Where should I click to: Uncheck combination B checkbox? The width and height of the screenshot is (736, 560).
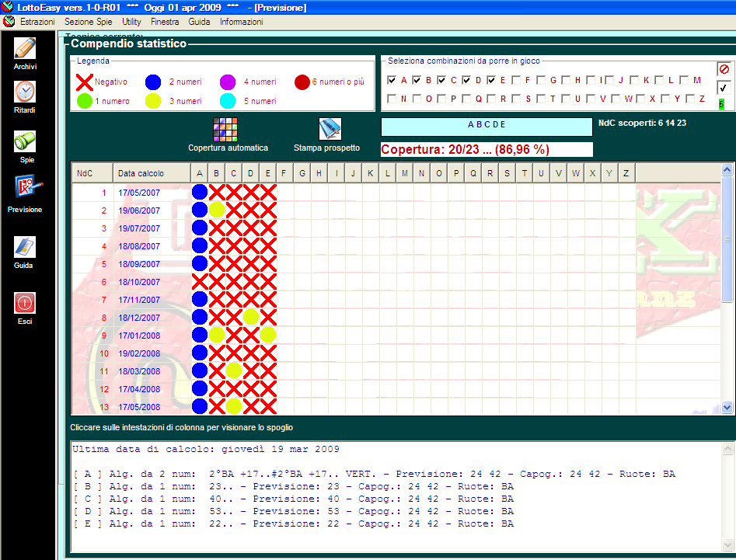(417, 80)
